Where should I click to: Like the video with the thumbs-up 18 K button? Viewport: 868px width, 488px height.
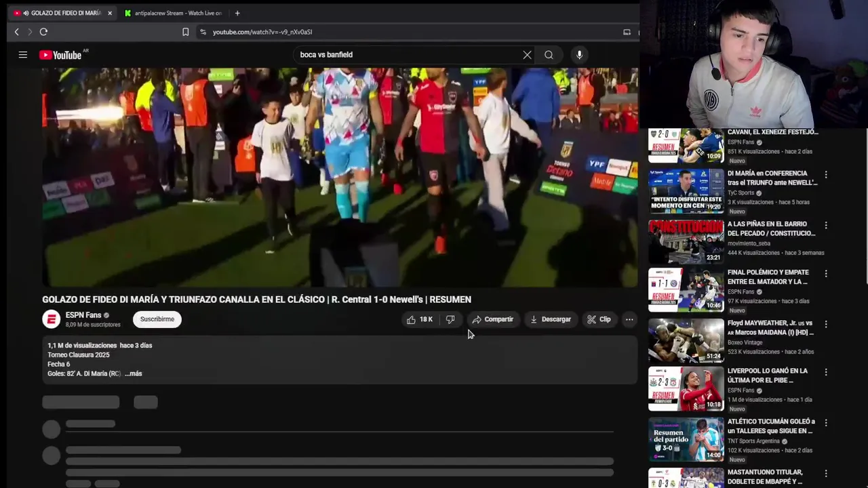click(x=420, y=319)
